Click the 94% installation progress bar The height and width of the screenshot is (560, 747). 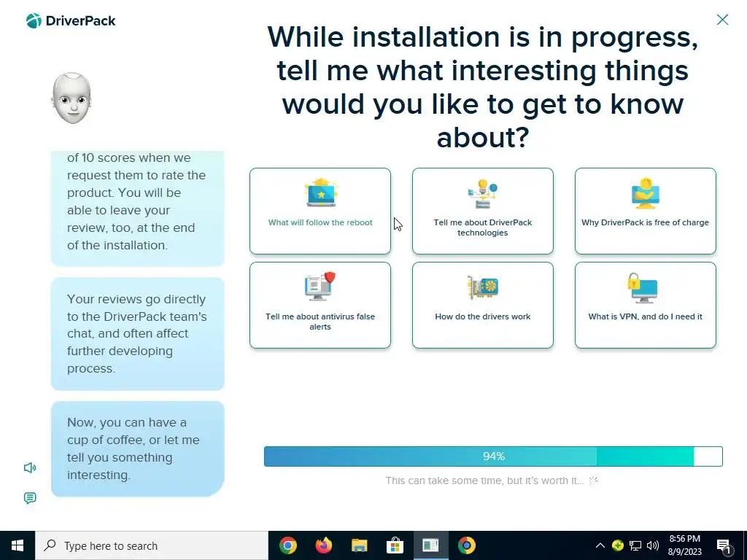(x=494, y=456)
